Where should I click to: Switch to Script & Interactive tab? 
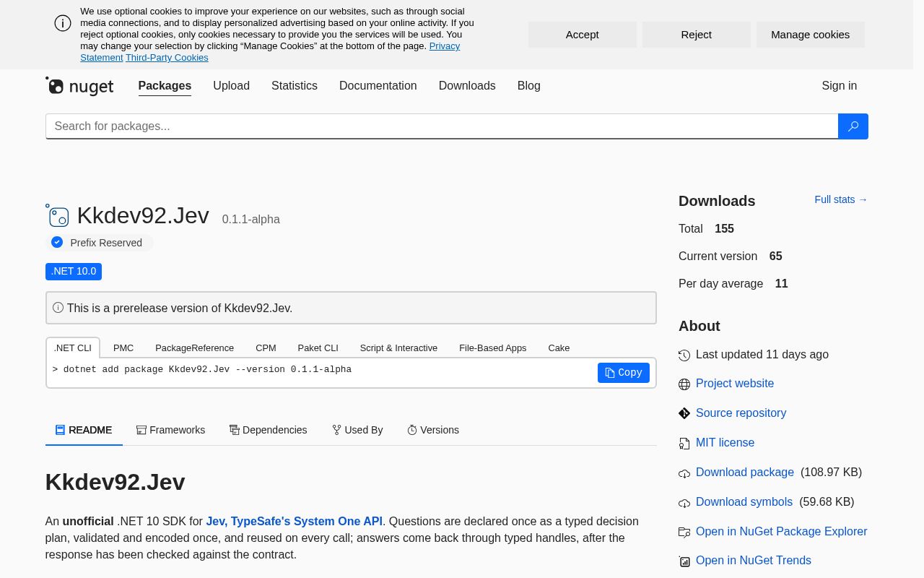coord(398,348)
